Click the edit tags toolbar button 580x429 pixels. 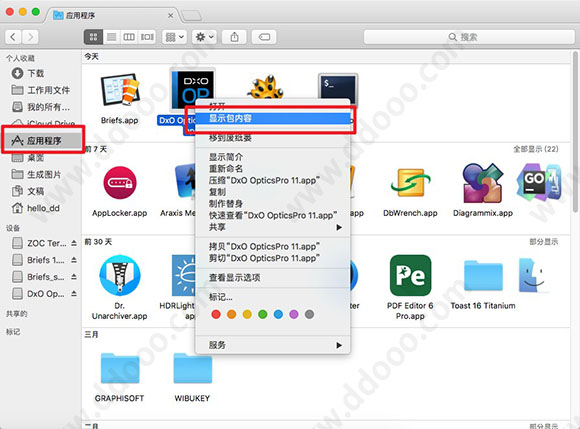point(264,37)
